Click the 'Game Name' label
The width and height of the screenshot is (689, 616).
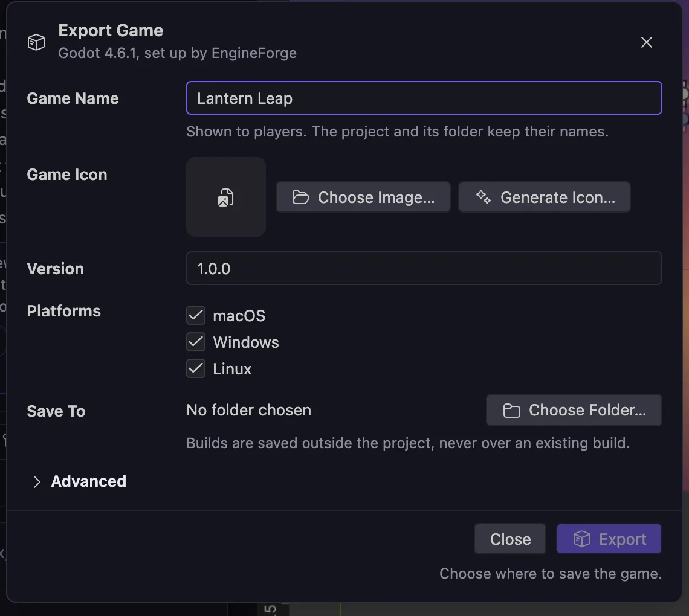(x=73, y=98)
